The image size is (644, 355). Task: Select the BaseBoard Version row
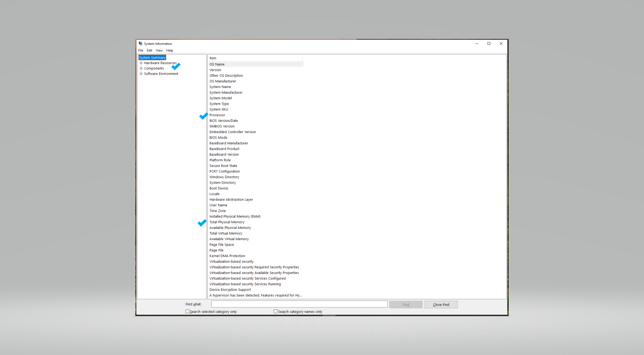(255, 155)
